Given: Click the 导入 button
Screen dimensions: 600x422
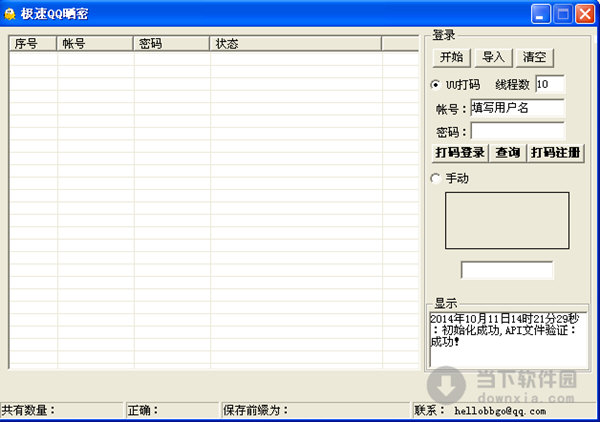Looking at the screenshot, I should click(x=493, y=57).
